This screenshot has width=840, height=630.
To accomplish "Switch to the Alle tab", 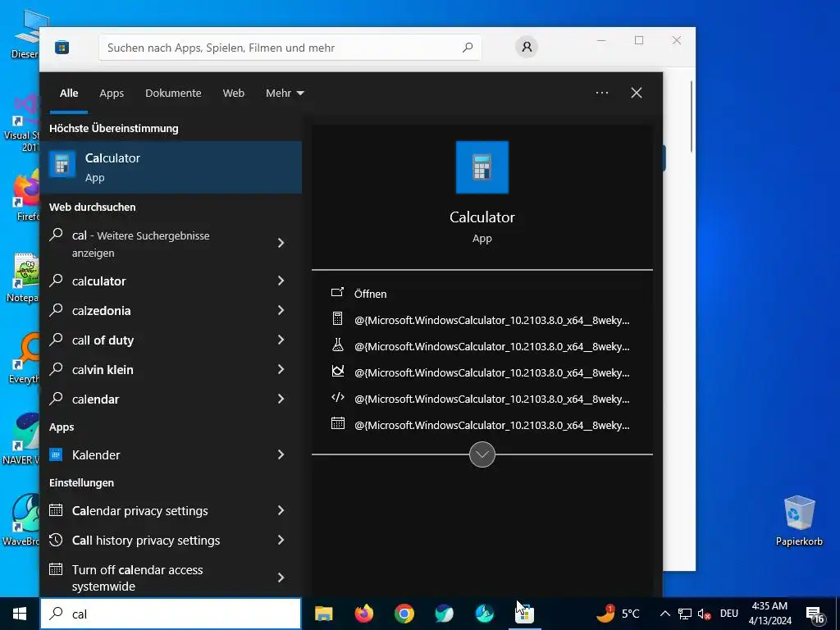I will click(69, 93).
